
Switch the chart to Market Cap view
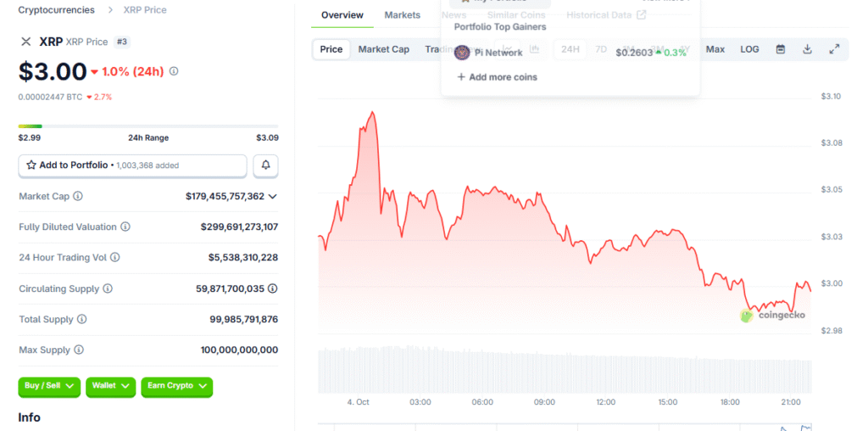coord(383,49)
